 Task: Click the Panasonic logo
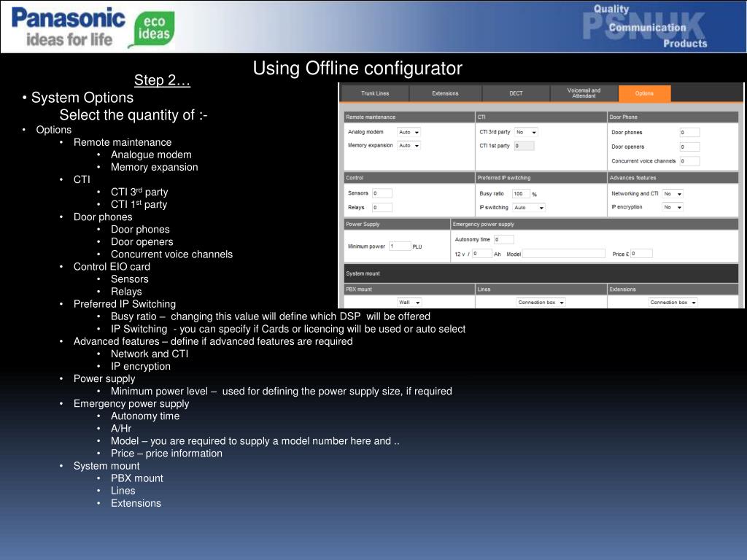(68, 26)
